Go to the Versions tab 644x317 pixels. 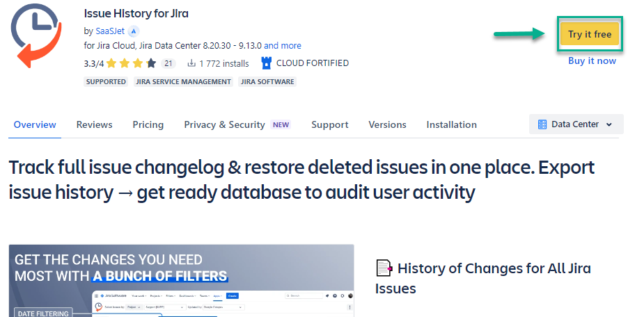(387, 125)
